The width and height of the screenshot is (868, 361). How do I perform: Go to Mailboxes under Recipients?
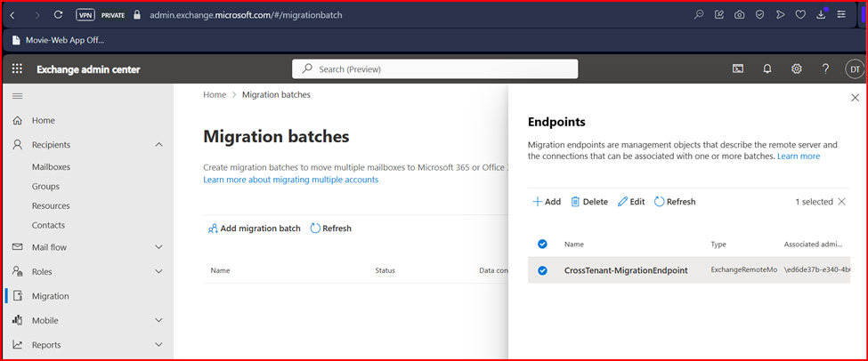[51, 166]
